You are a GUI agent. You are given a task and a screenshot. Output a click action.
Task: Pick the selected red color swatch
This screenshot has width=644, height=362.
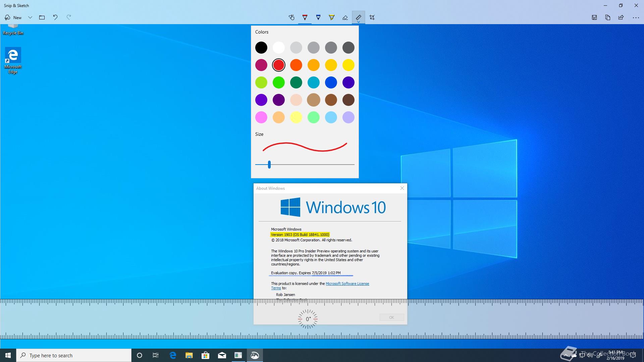279,65
